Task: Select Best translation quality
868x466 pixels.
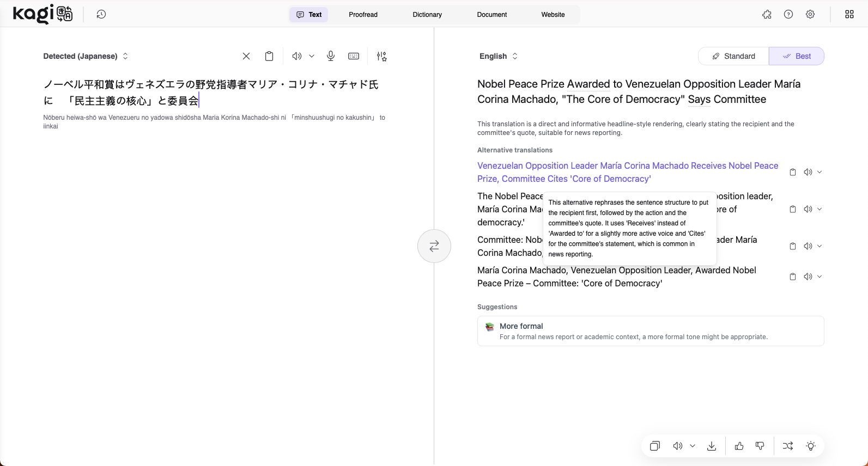Action: click(x=797, y=56)
